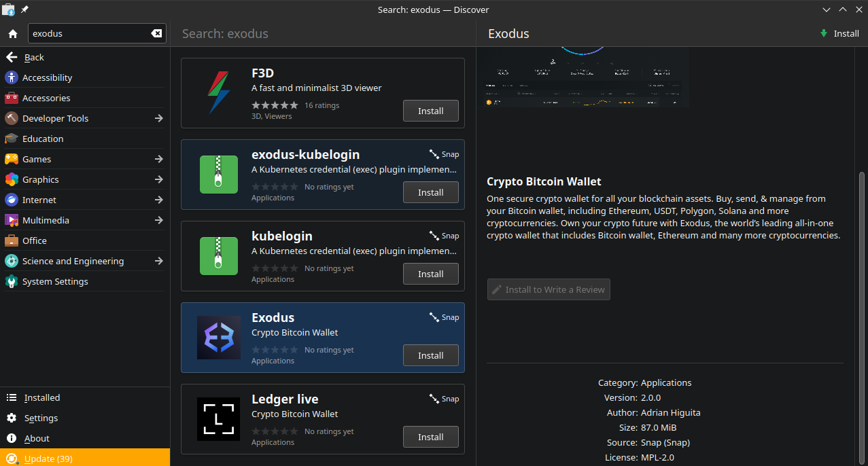This screenshot has width=868, height=466.
Task: Click the Multimedia icon
Action: pyautogui.click(x=12, y=220)
